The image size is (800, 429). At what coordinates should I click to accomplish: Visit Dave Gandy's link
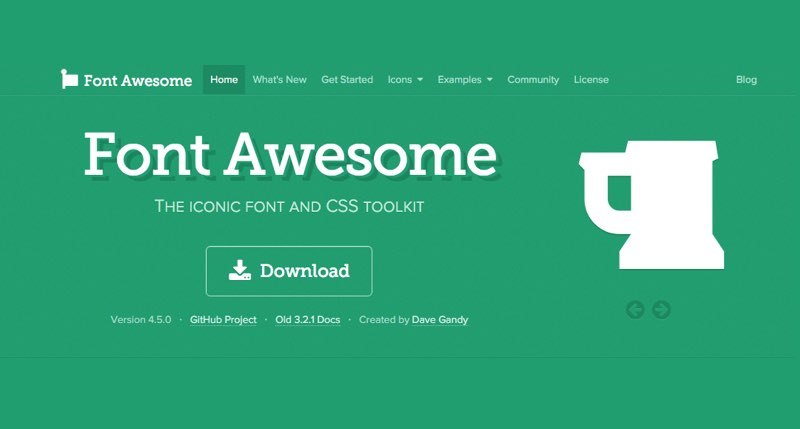point(440,320)
